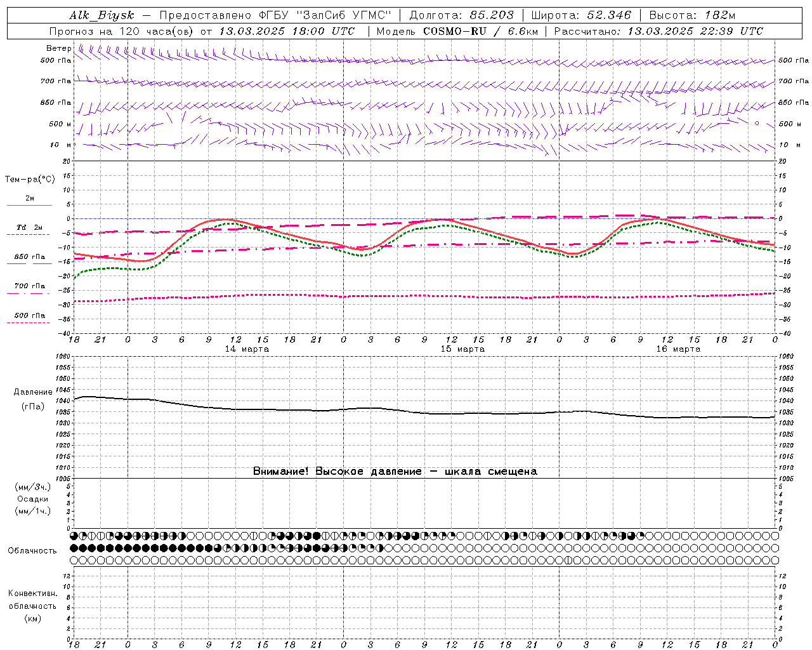Click the '14 марта' date label
The width and height of the screenshot is (812, 650).
coord(247,349)
